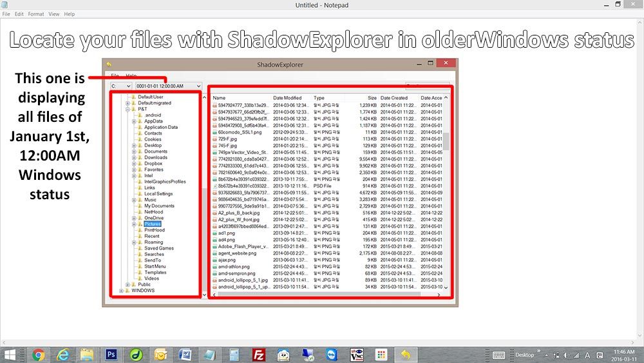
Task: Open Google Chrome from the taskbar
Action: [38, 355]
